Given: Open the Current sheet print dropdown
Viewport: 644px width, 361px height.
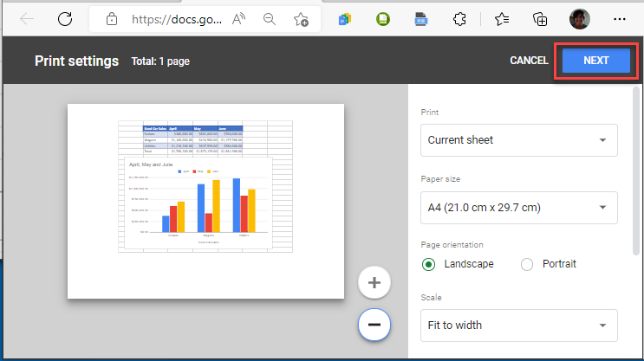Looking at the screenshot, I should tap(518, 140).
